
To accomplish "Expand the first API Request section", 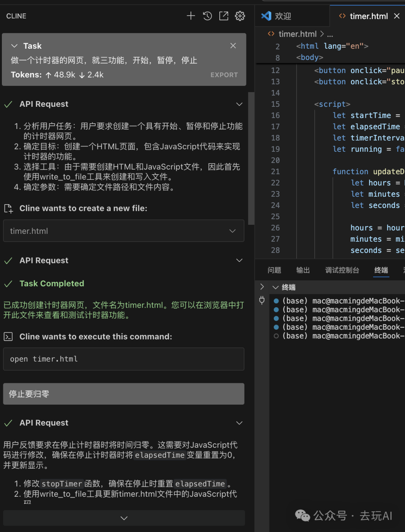I will click(239, 104).
